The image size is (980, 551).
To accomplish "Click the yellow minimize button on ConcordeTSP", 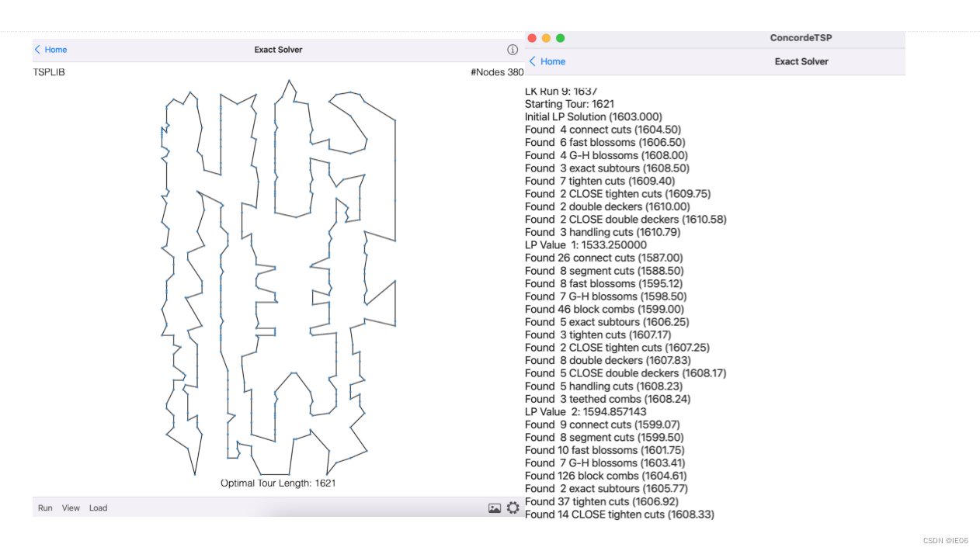I will [546, 37].
